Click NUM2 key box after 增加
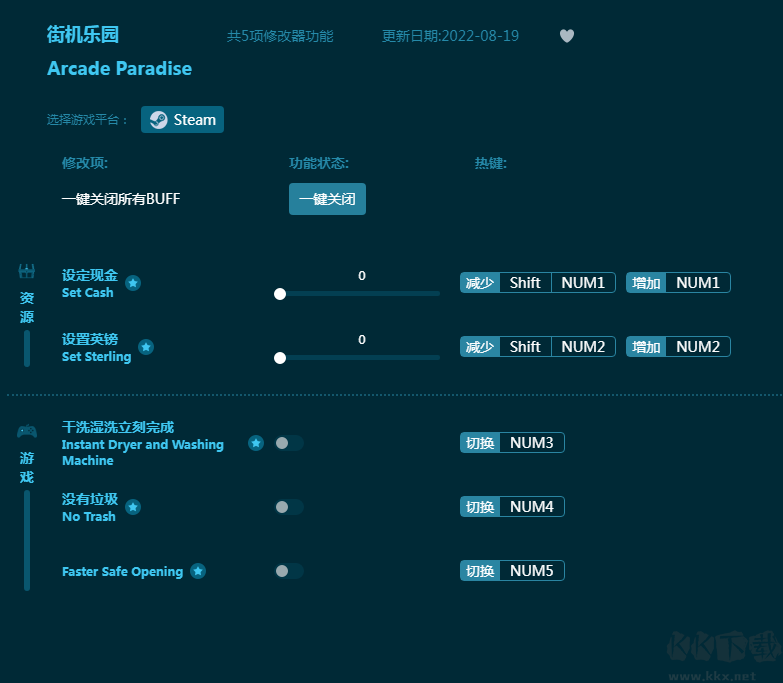This screenshot has height=683, width=783. pos(698,347)
